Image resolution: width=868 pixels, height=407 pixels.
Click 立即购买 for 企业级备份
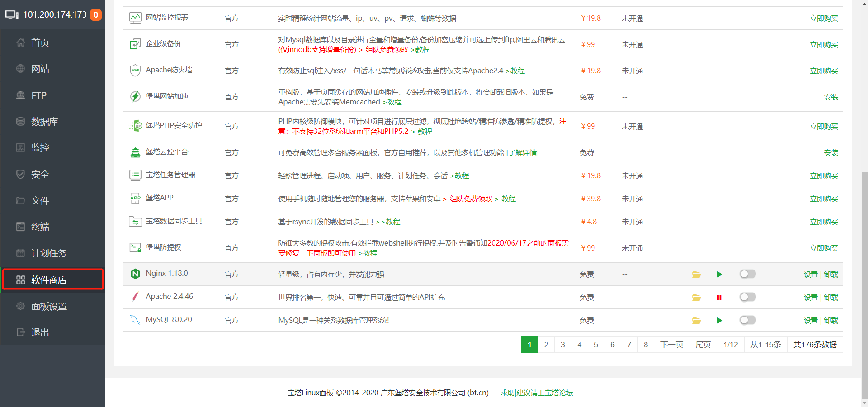point(824,45)
